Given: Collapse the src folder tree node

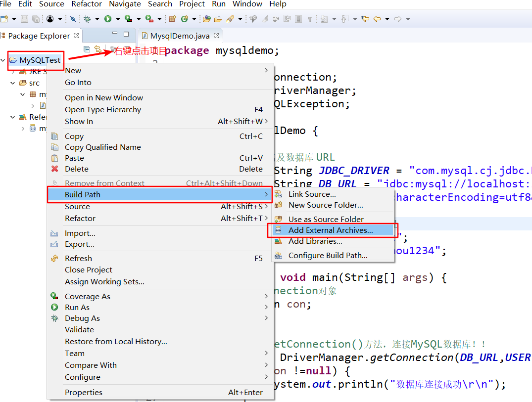Looking at the screenshot, I should (x=12, y=83).
